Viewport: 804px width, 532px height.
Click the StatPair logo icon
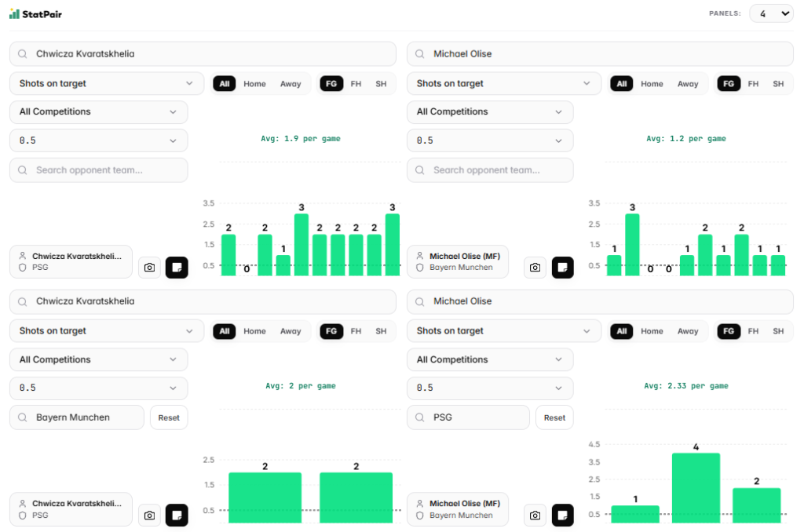point(14,13)
